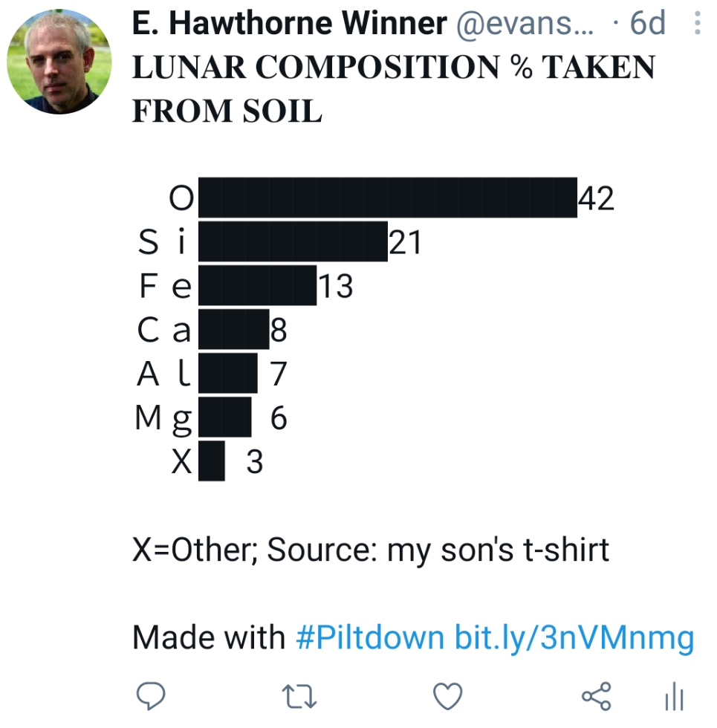717x728 pixels.
Task: Open E. Hawthorne Winner's profile photo
Action: 59,61
